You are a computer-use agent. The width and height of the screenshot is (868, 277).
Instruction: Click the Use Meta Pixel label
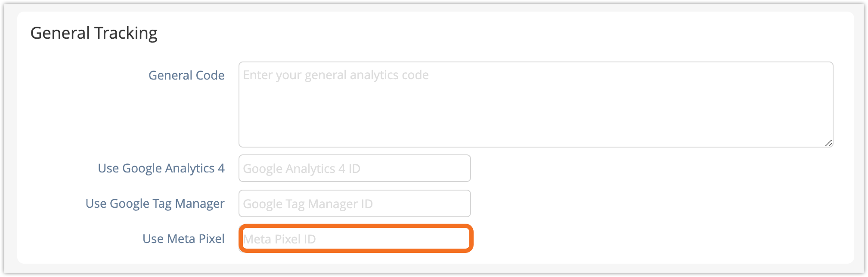click(183, 239)
